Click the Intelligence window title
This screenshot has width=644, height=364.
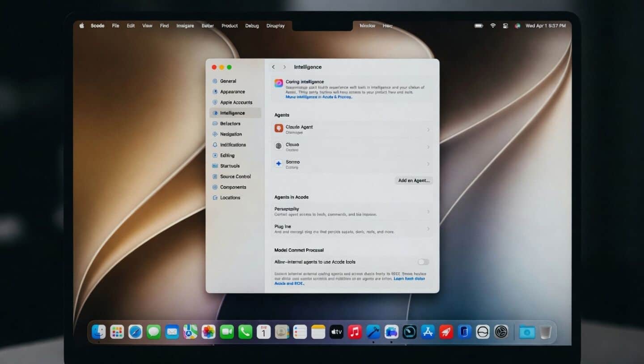[x=308, y=67]
